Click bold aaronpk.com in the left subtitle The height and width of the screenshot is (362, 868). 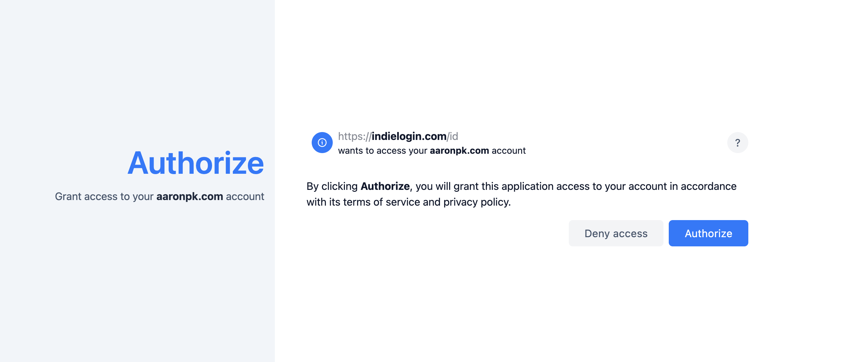[x=189, y=196]
